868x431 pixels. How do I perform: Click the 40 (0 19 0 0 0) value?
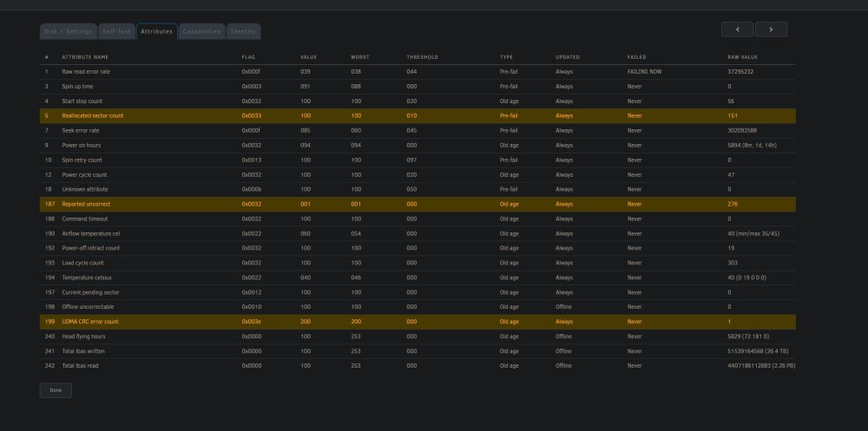[x=747, y=278]
